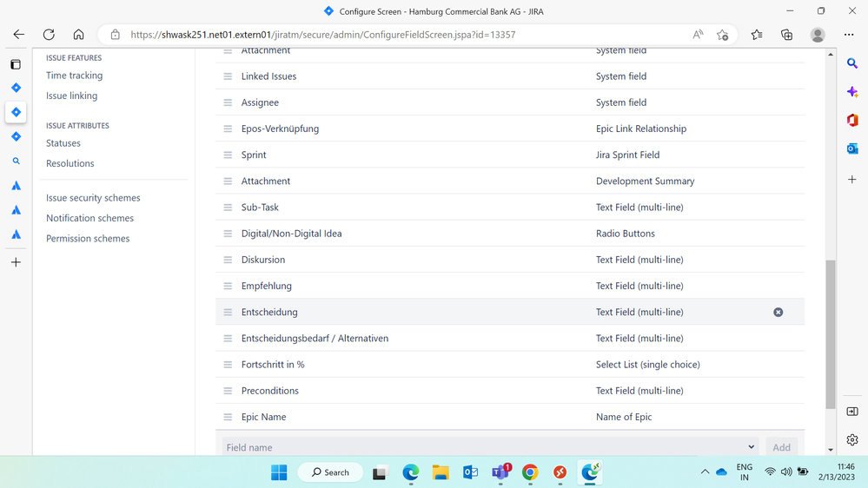
Task: Open the Statuses page
Action: pyautogui.click(x=63, y=143)
